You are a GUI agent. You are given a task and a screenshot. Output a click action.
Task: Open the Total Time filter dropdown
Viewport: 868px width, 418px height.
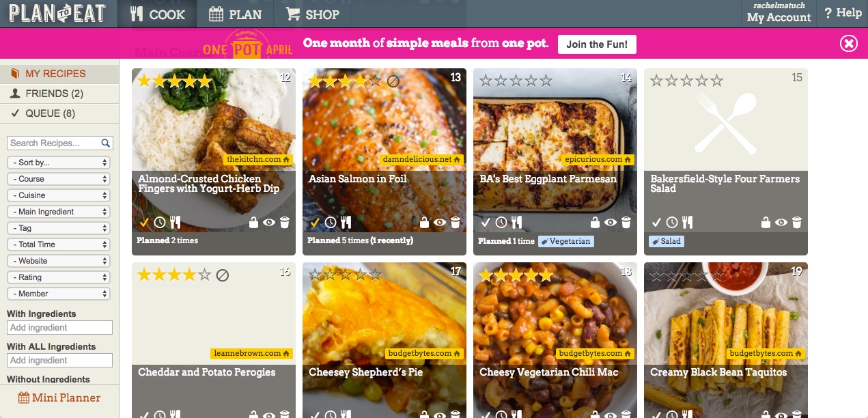[x=58, y=245]
